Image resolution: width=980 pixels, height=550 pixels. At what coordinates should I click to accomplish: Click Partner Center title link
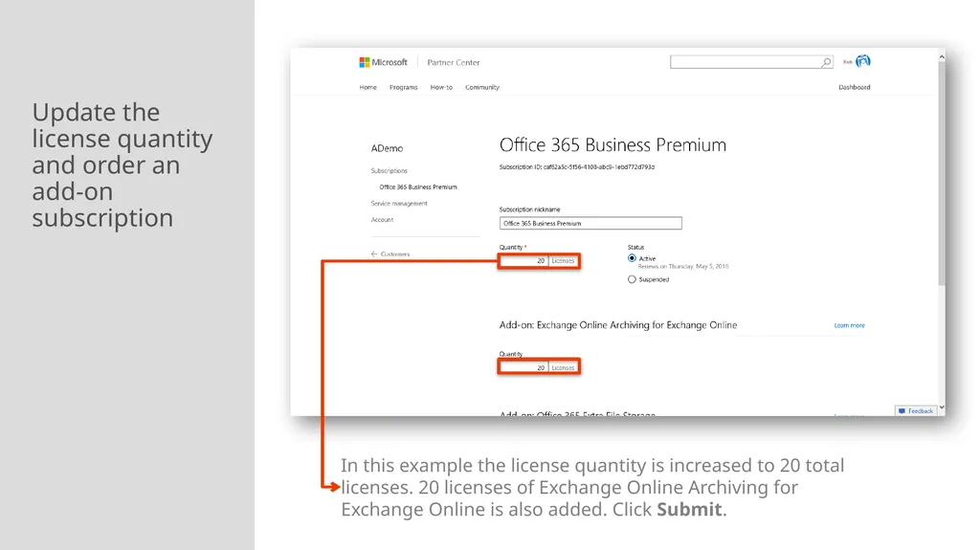tap(453, 62)
